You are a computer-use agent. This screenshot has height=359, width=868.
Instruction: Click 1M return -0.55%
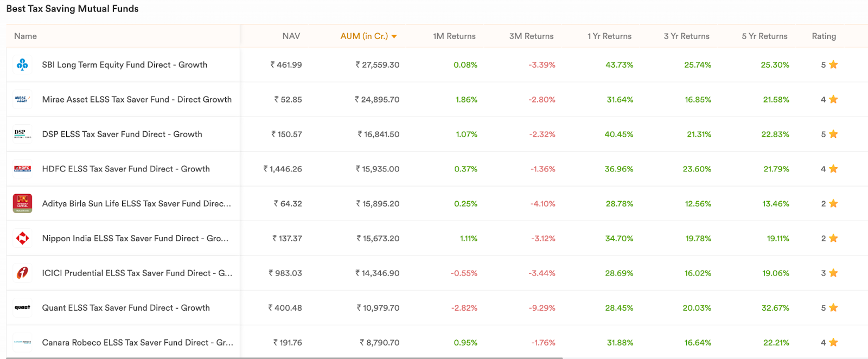(464, 273)
